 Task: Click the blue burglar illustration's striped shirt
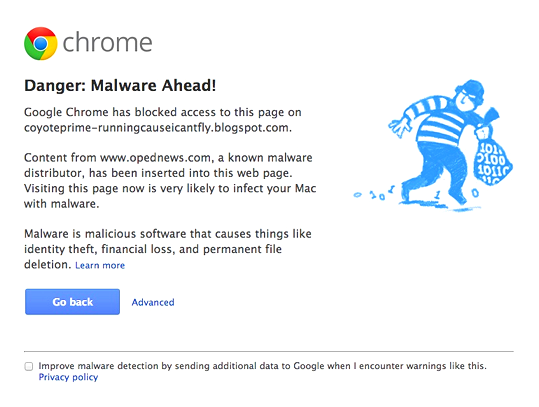(437, 120)
